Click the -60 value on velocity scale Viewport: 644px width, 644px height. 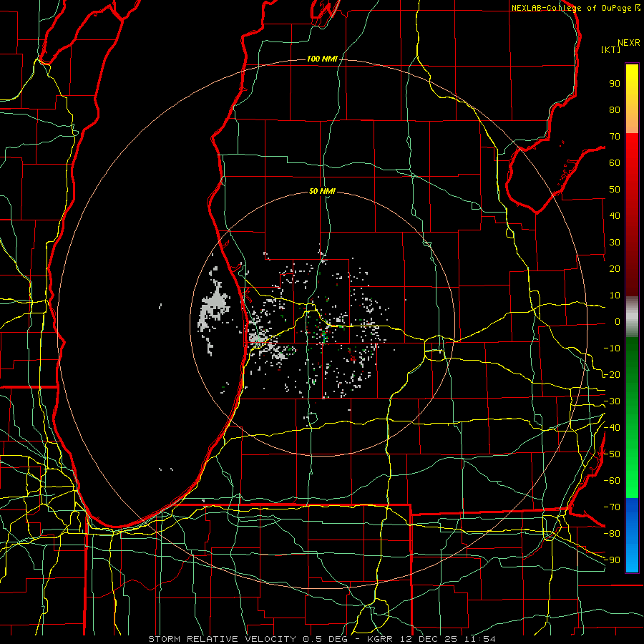click(x=612, y=481)
